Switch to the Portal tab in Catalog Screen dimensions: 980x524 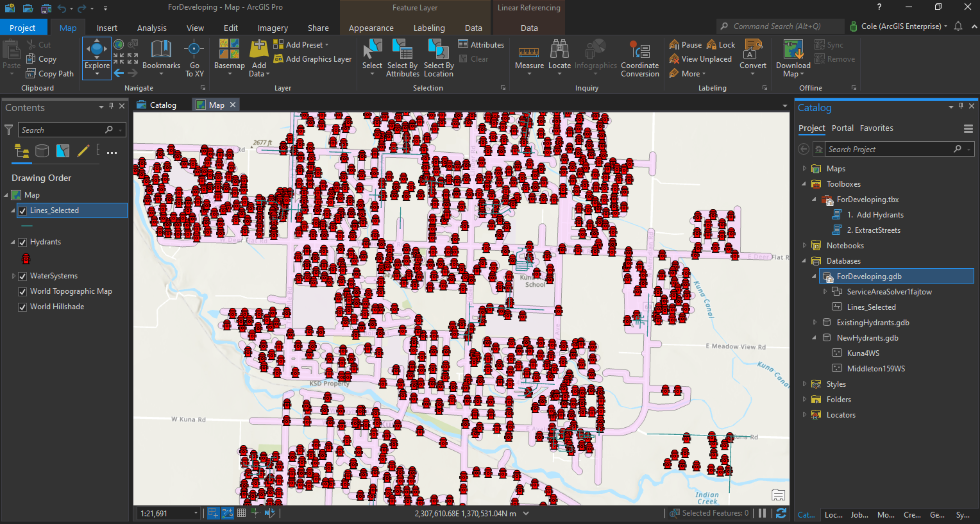(x=842, y=128)
